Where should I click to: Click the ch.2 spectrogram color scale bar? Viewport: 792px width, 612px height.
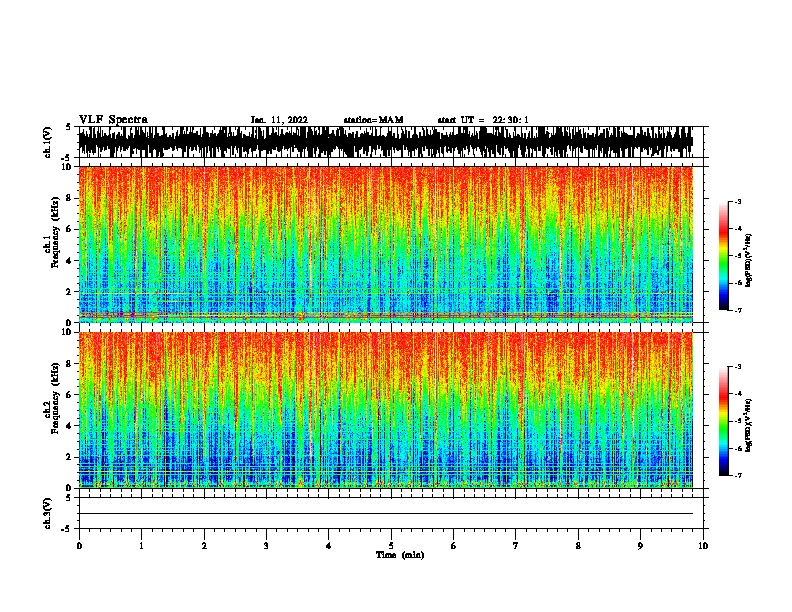click(724, 421)
